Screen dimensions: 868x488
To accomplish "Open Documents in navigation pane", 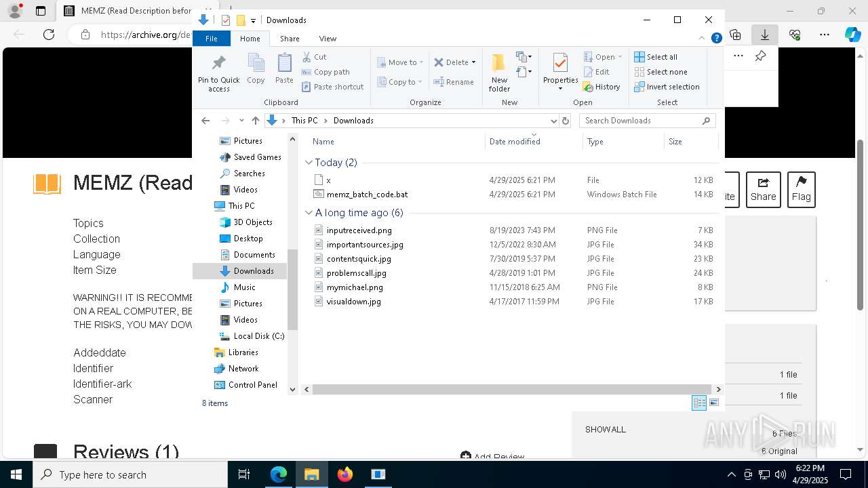I will (x=248, y=255).
